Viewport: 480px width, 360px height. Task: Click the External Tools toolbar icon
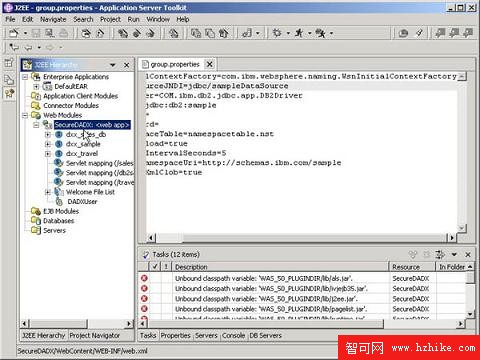(x=320, y=33)
